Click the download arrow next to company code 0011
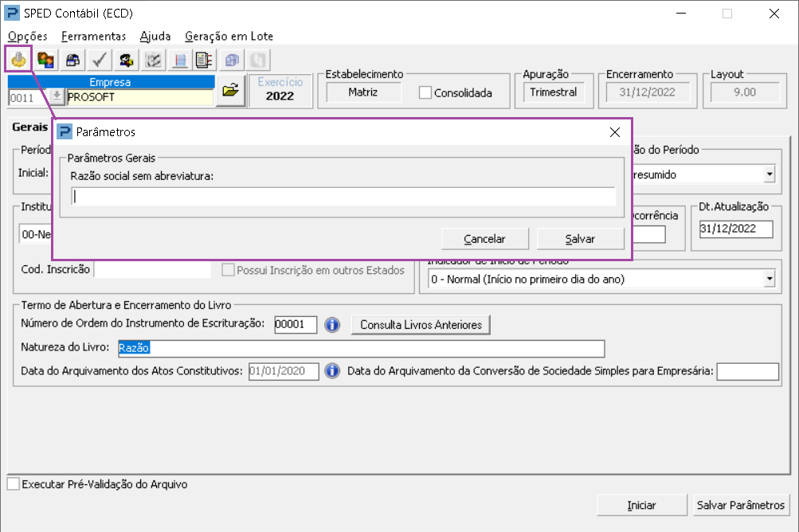Screen dimensions: 799x532 point(57,96)
